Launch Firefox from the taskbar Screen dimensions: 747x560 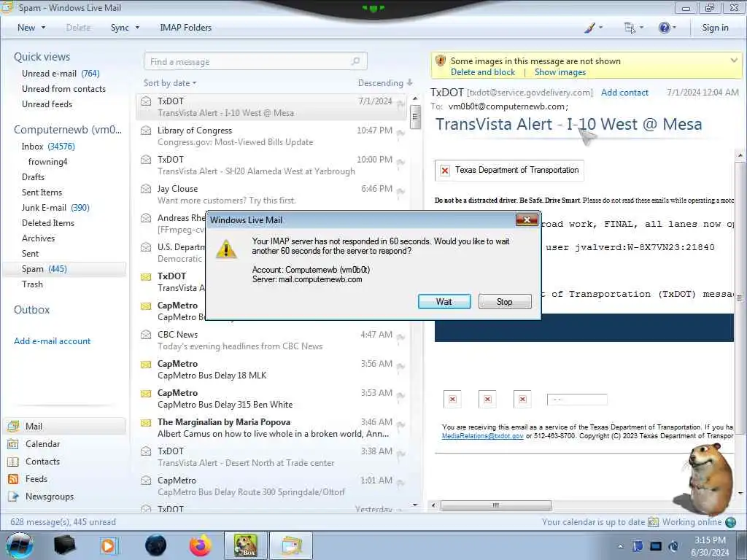point(201,545)
